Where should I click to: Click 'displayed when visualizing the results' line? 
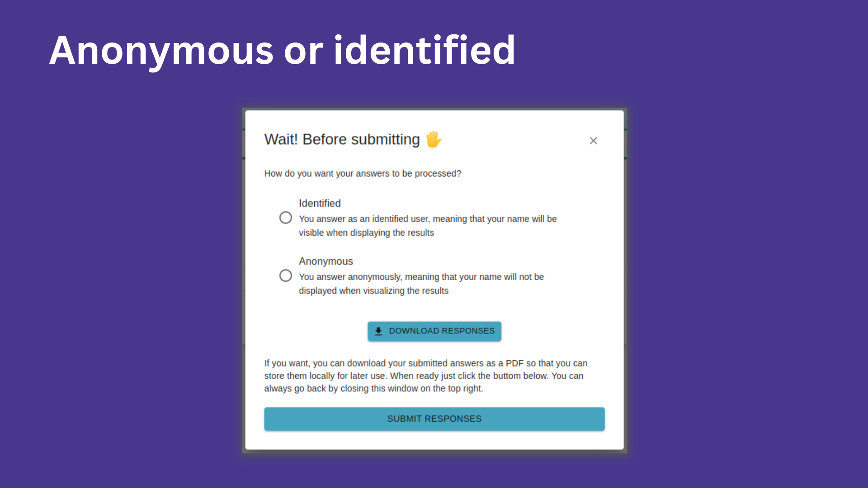point(373,291)
